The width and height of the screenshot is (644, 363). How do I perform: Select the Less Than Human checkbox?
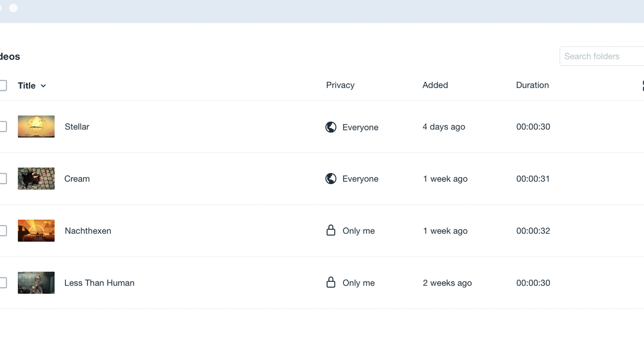[3, 283]
